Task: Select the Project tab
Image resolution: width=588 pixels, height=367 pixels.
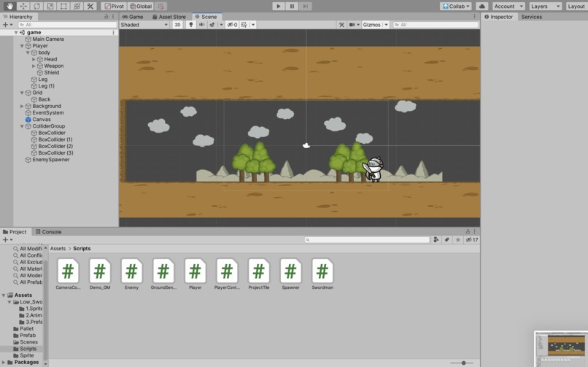Action: point(15,232)
